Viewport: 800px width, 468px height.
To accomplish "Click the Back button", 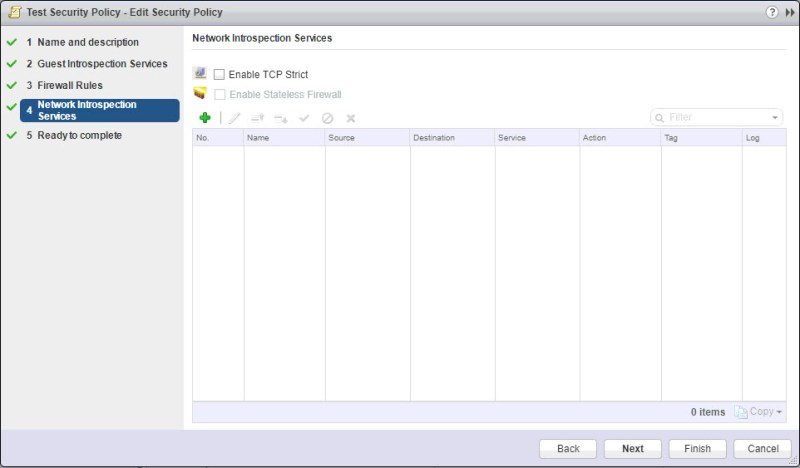I will pyautogui.click(x=568, y=448).
